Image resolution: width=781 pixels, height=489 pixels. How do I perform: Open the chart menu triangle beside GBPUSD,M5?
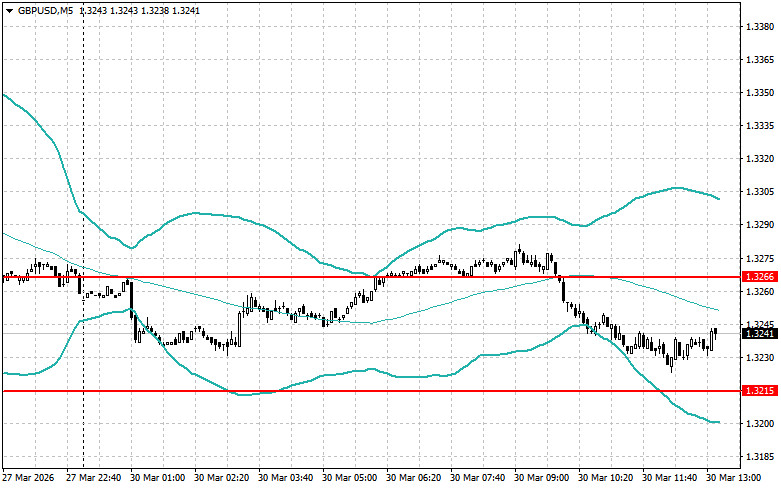(9, 10)
